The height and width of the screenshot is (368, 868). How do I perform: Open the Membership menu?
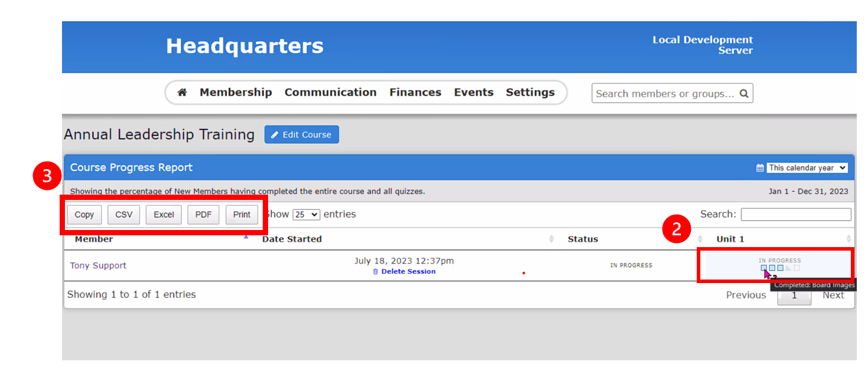[236, 93]
